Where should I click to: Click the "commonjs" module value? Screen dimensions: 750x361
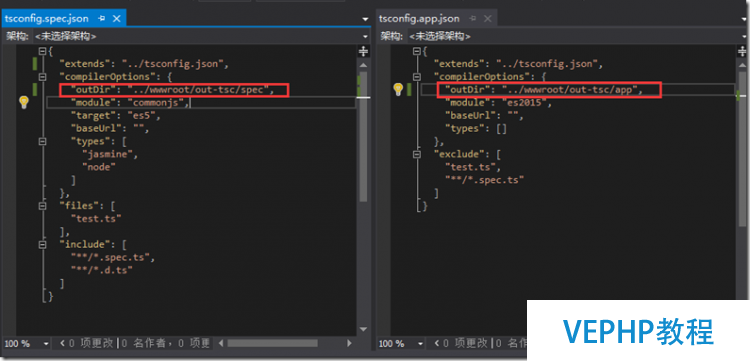pos(156,102)
